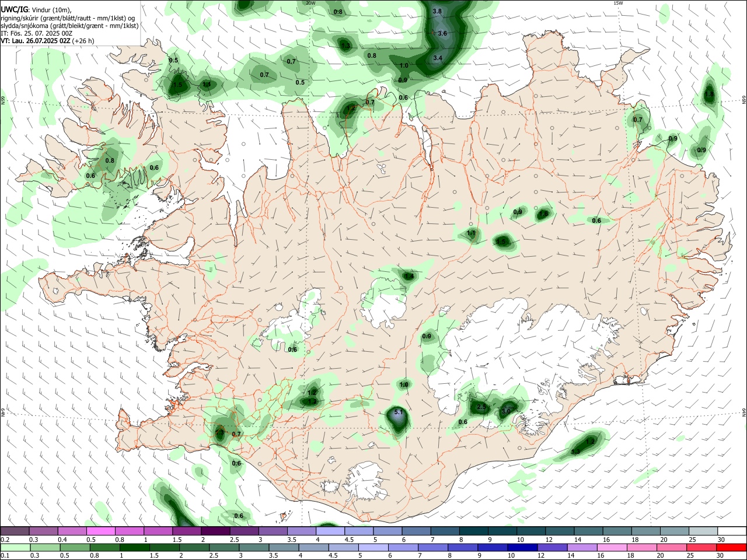
Task: Click the '5.1' precipitation value
Action: (x=399, y=412)
